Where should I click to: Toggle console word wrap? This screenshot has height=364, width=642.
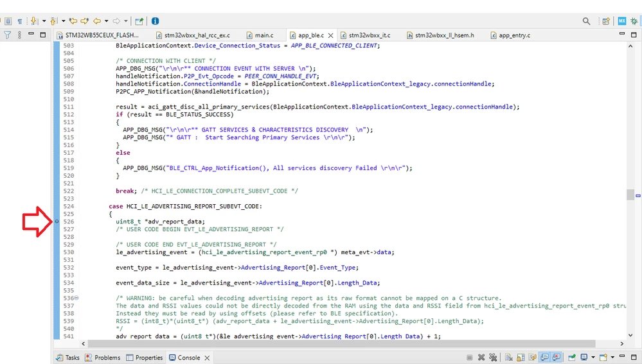(533, 358)
